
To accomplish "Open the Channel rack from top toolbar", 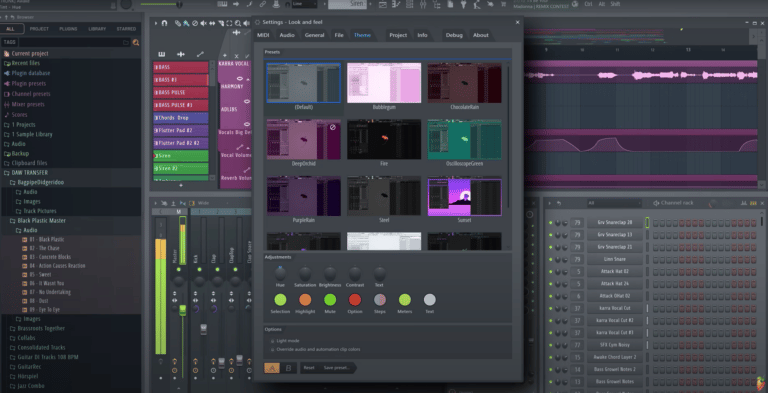I will click(409, 4).
